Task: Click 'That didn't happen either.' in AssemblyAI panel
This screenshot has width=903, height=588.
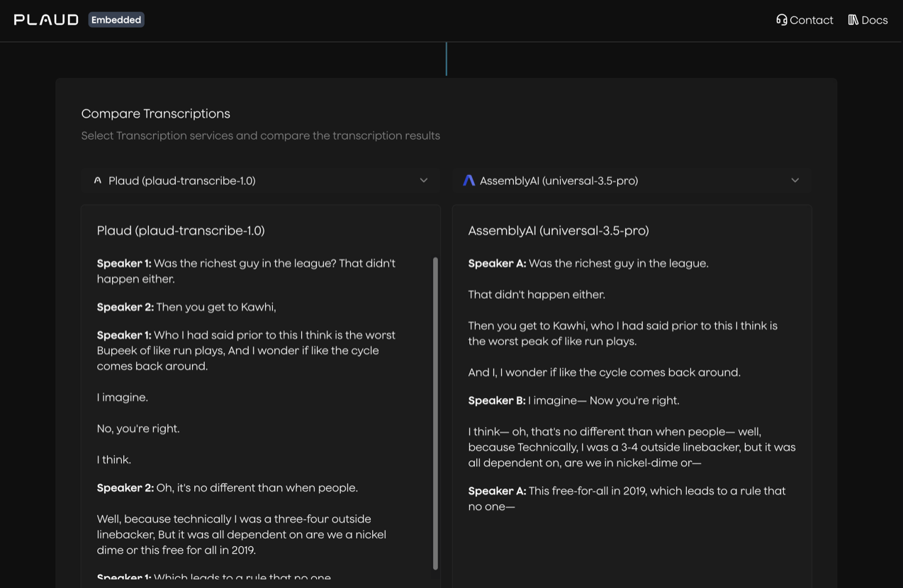Action: pyautogui.click(x=537, y=295)
